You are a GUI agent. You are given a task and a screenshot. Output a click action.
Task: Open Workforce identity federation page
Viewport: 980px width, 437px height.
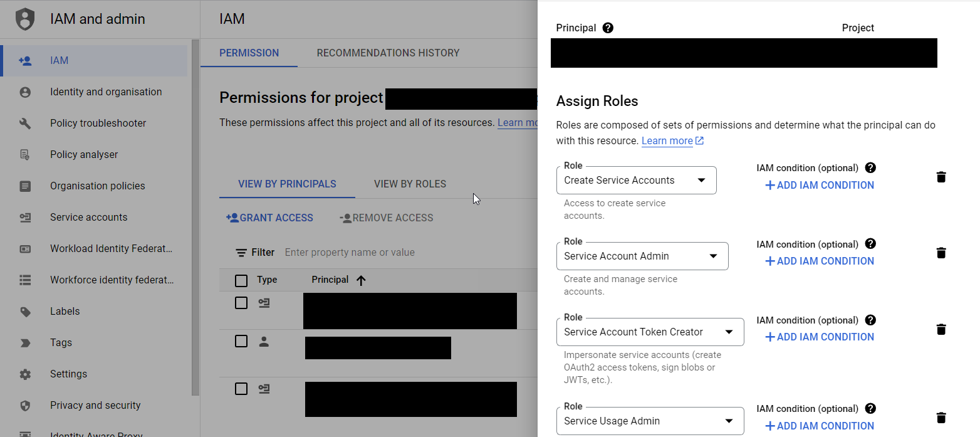point(95,280)
